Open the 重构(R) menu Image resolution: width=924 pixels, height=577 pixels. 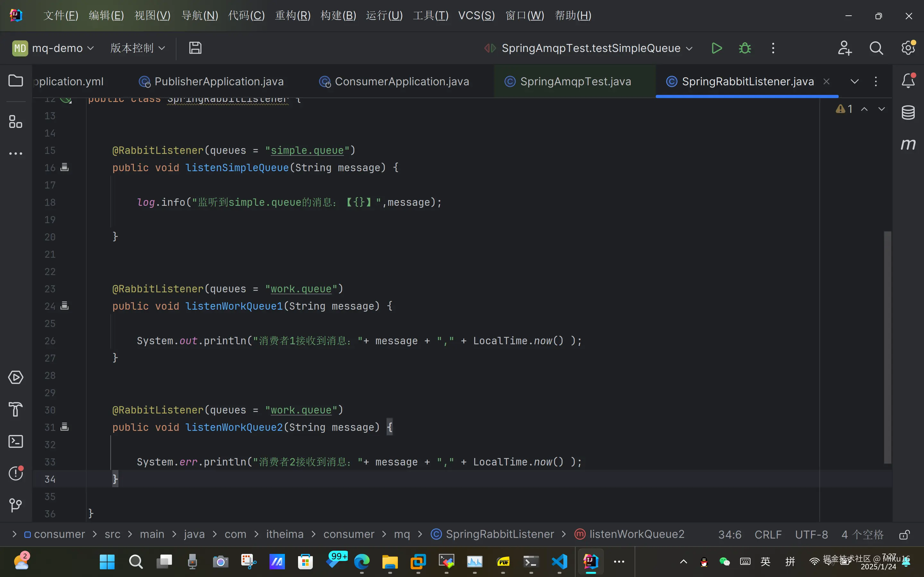(x=293, y=16)
